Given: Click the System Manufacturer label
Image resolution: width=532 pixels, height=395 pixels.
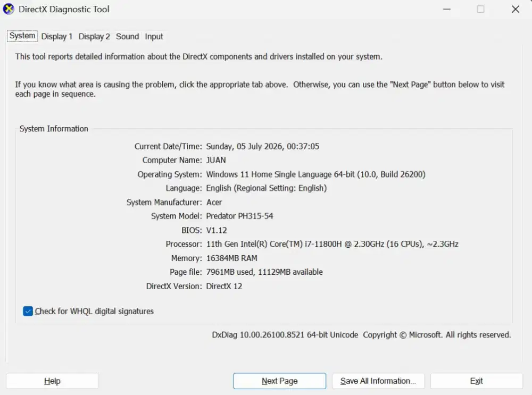Looking at the screenshot, I should 164,203.
